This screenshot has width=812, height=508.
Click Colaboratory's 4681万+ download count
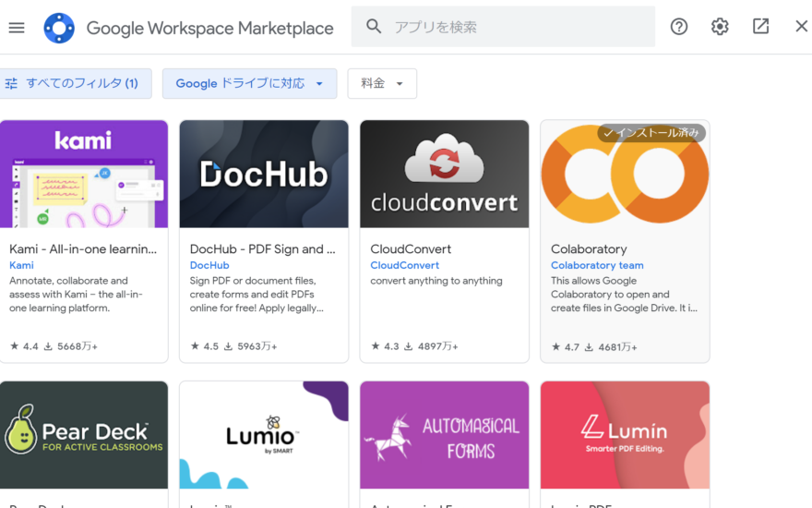click(x=611, y=347)
